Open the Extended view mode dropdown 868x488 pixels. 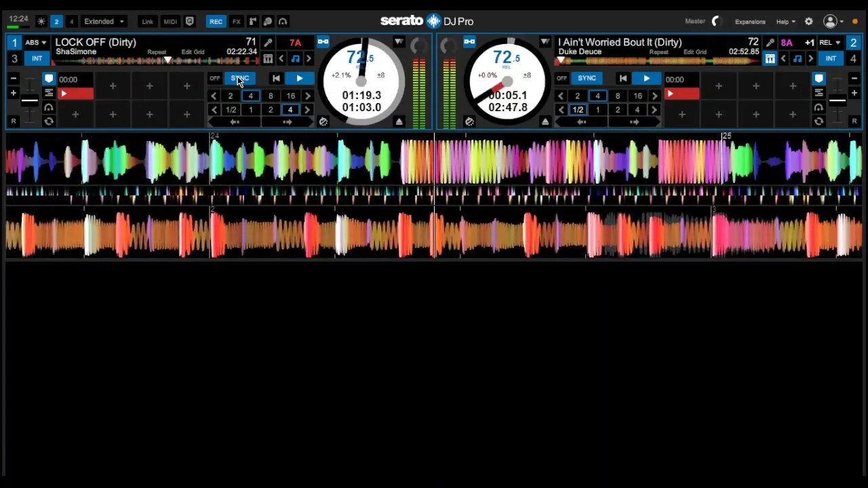click(x=104, y=22)
